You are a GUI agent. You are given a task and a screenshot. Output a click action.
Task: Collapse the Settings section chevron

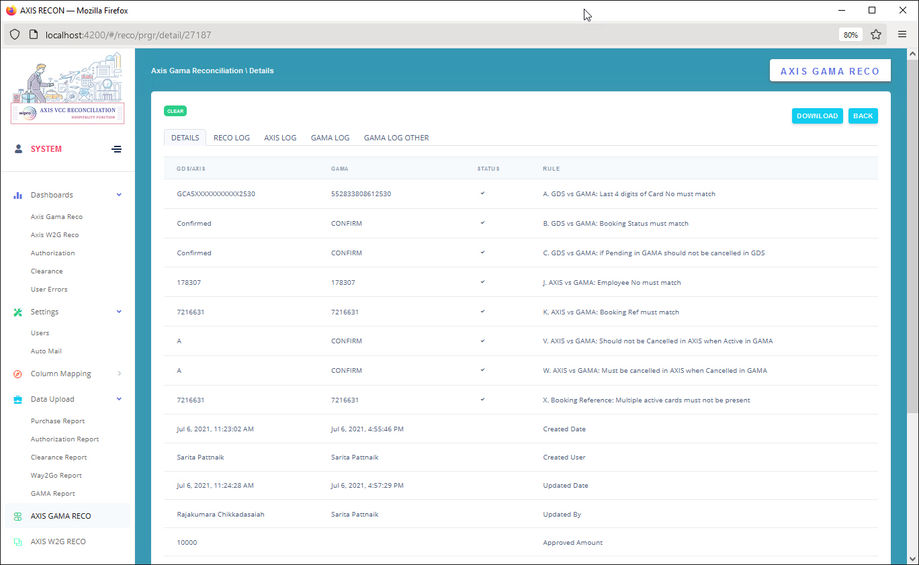[119, 311]
